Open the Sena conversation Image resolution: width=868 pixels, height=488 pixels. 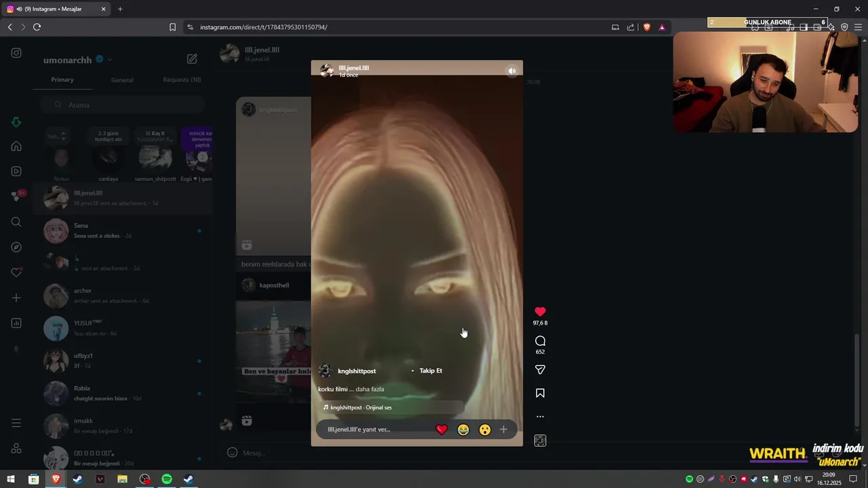pyautogui.click(x=122, y=231)
